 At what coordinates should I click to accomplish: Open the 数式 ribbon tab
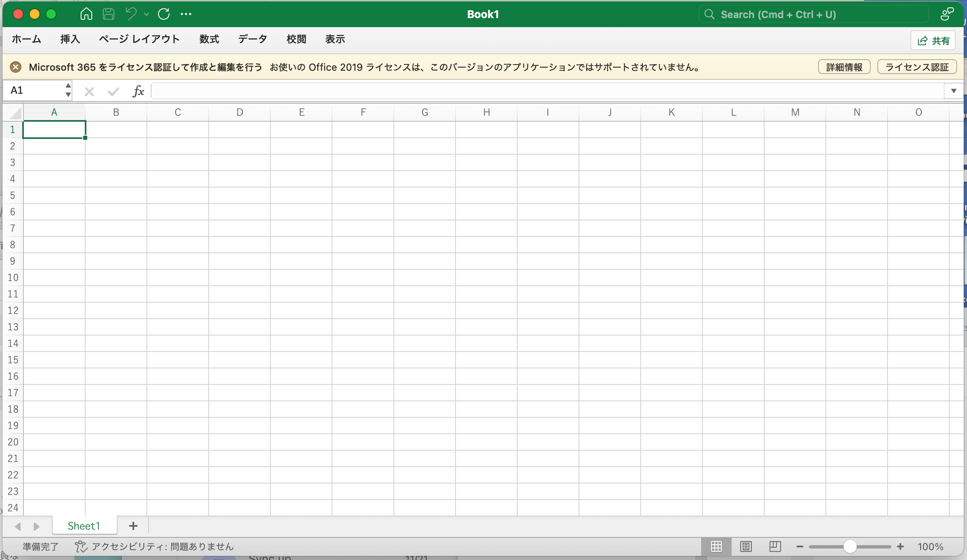pos(209,39)
